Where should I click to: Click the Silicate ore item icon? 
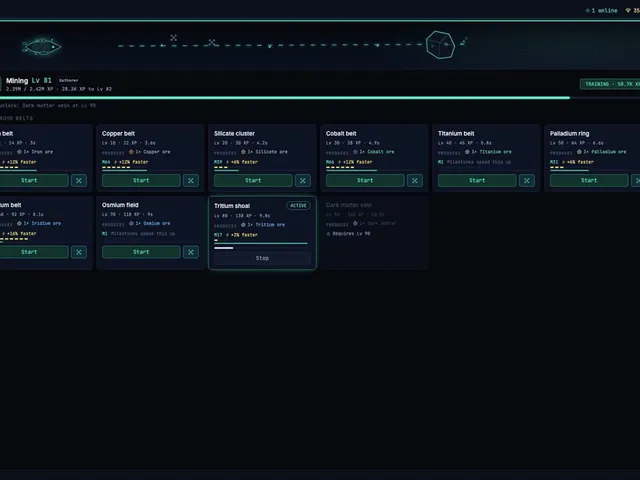coord(243,152)
